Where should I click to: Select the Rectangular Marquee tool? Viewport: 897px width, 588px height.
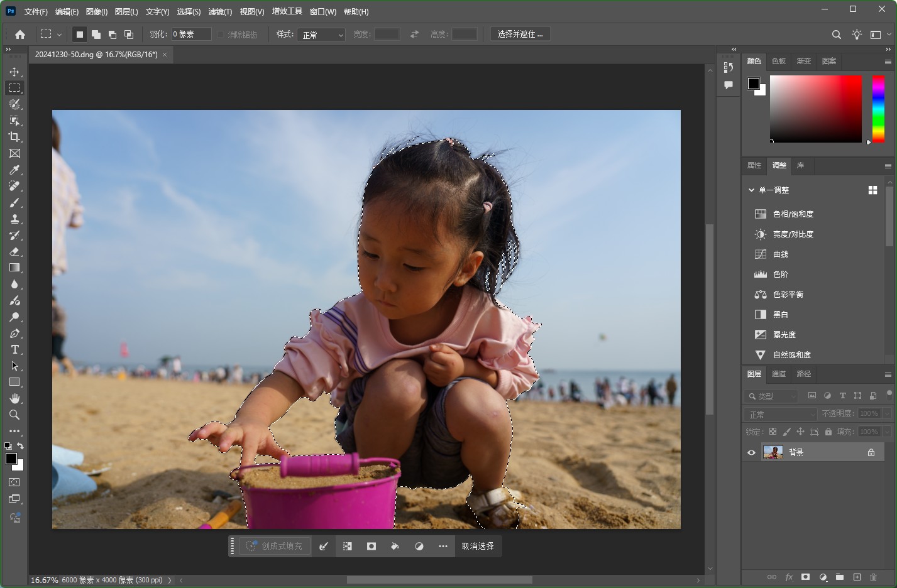pyautogui.click(x=14, y=88)
